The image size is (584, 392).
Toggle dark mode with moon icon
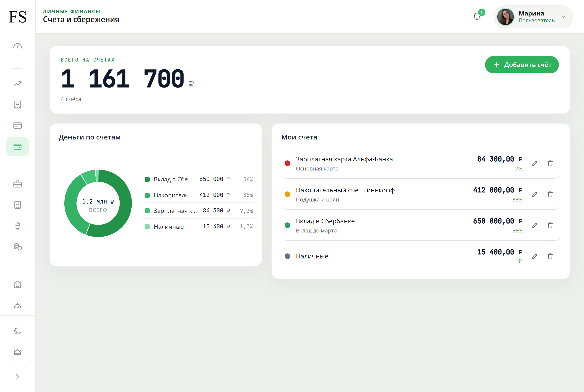click(x=18, y=331)
